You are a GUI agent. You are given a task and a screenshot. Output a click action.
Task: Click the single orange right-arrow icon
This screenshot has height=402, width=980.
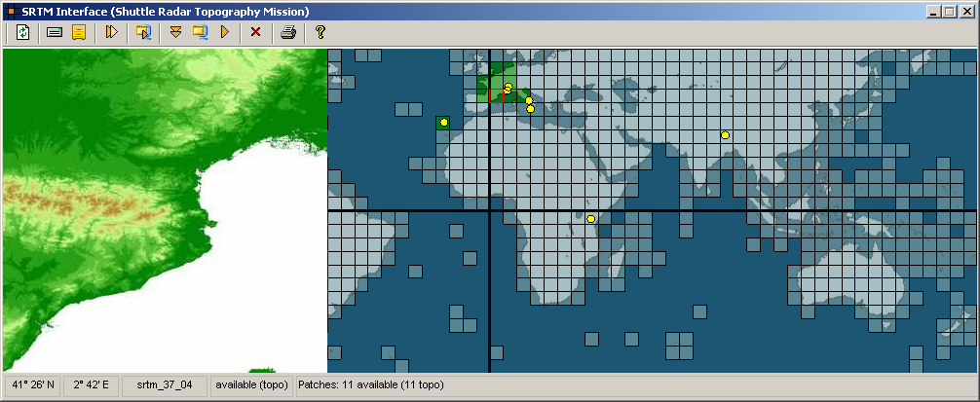click(225, 32)
